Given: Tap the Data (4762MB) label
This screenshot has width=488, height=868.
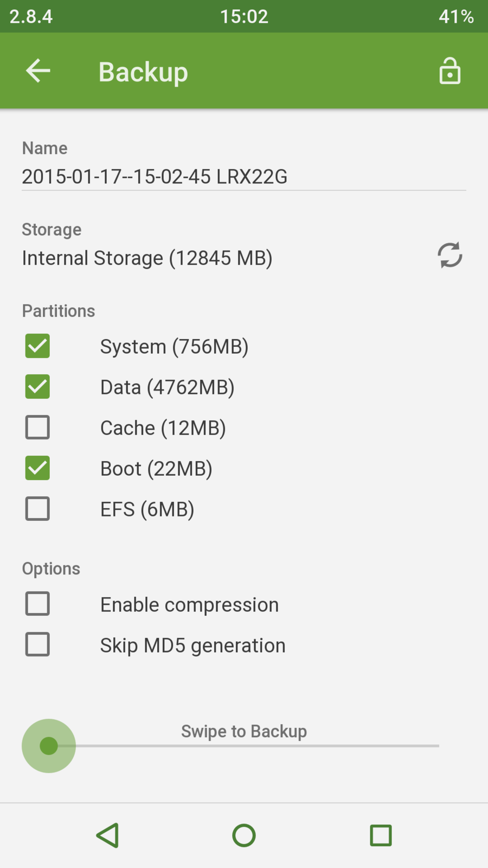Looking at the screenshot, I should coord(167,387).
